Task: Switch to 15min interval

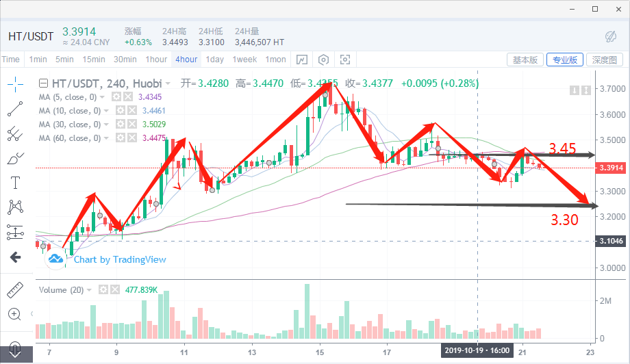Action: click(94, 60)
